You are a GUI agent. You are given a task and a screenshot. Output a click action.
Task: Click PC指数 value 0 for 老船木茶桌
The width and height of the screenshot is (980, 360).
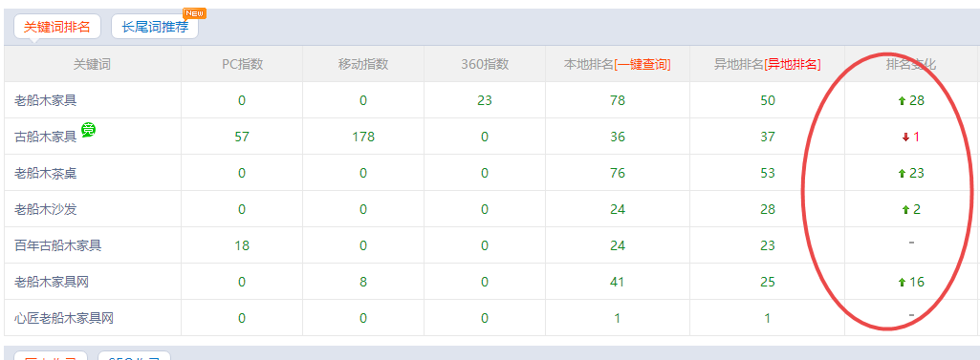point(242,173)
